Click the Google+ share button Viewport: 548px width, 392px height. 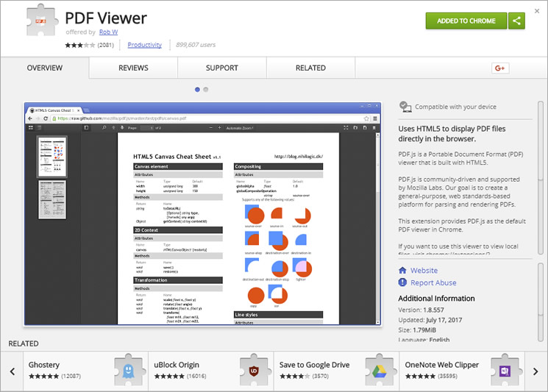pyautogui.click(x=500, y=68)
